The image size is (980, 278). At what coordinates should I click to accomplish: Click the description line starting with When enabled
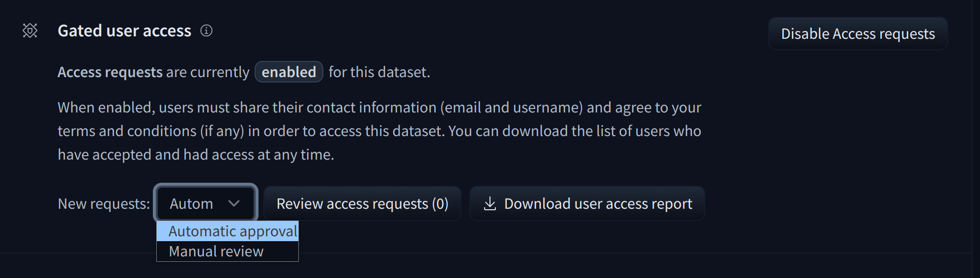pos(379,107)
